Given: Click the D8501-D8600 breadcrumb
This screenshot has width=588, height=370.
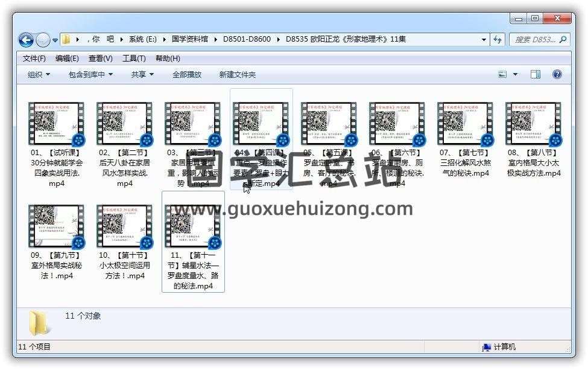Looking at the screenshot, I should 247,39.
